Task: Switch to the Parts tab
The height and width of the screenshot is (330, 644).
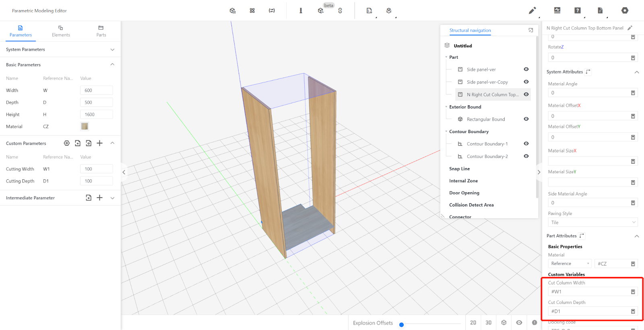Action: click(x=101, y=31)
